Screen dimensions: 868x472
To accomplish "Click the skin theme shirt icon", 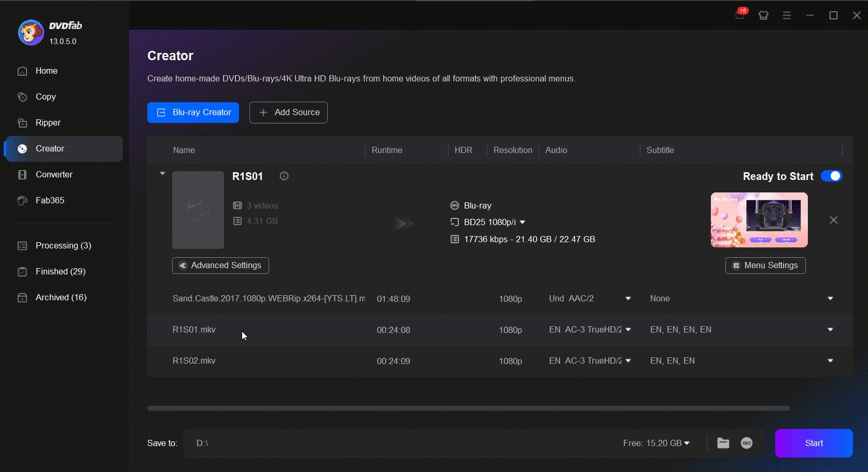I will 763,16.
